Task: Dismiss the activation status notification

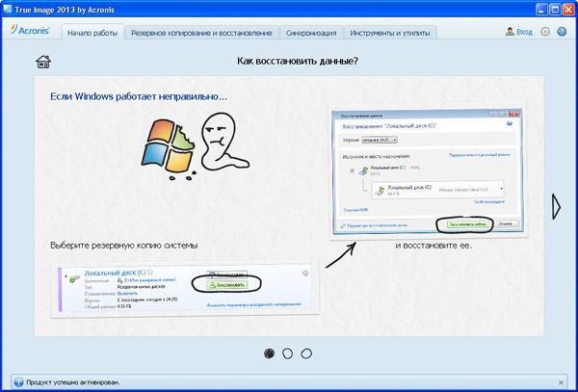Action: click(561, 382)
